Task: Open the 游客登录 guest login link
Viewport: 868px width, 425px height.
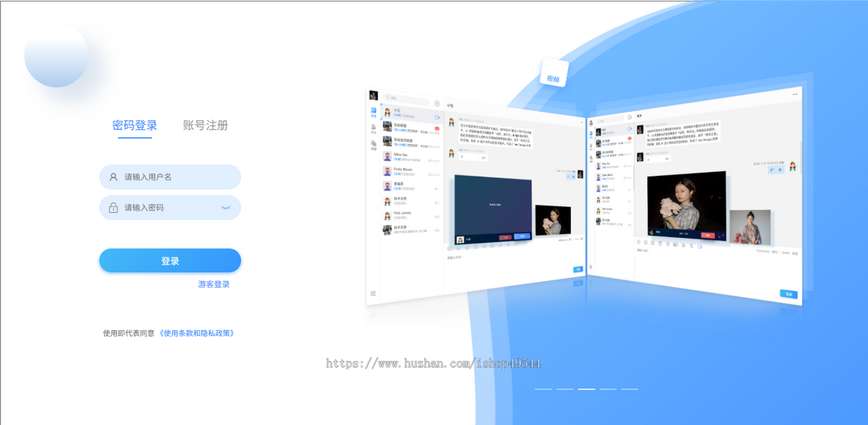Action: click(214, 285)
